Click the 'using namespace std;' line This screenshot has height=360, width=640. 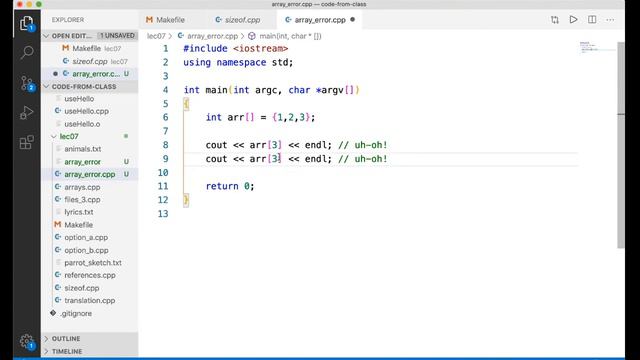[x=238, y=62]
